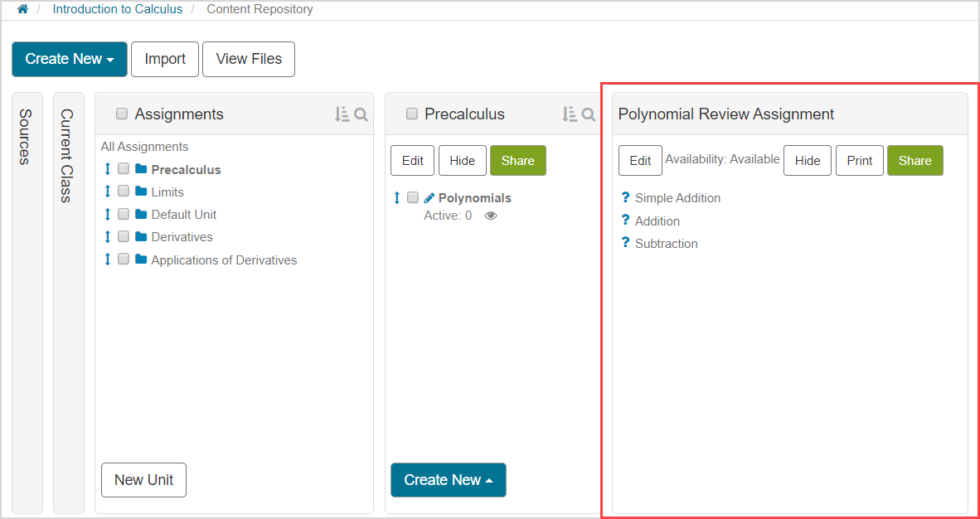This screenshot has height=519, width=980.
Task: Click the home icon in breadcrumb
Action: click(x=22, y=9)
